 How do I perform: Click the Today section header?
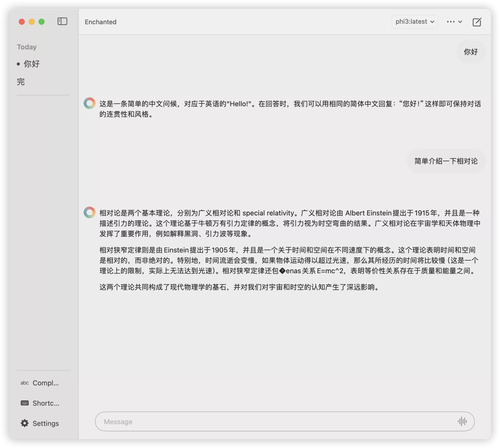(27, 47)
